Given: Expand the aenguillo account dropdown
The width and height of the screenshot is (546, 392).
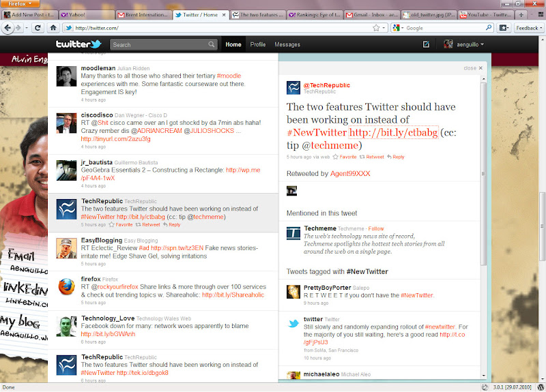Looking at the screenshot, I should (464, 44).
